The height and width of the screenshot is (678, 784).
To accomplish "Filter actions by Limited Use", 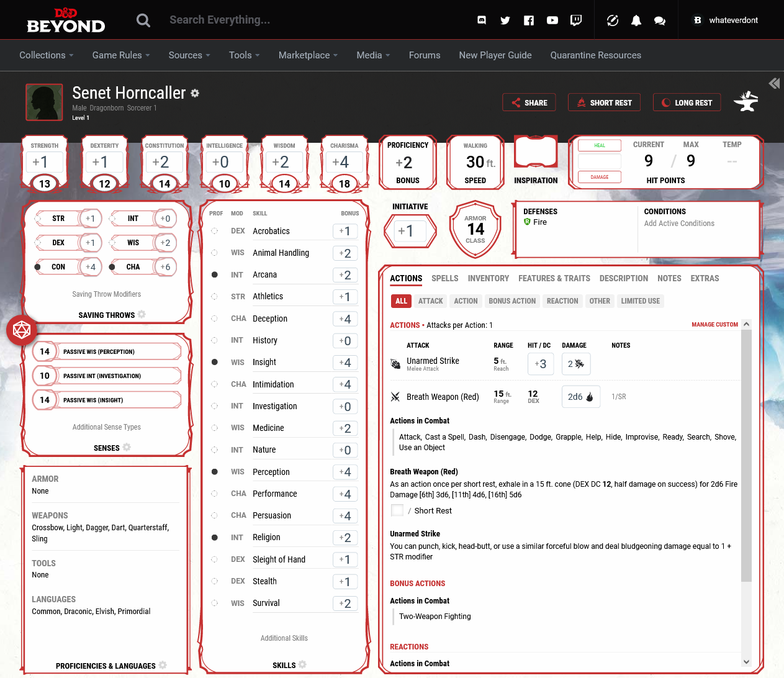I will tap(641, 301).
